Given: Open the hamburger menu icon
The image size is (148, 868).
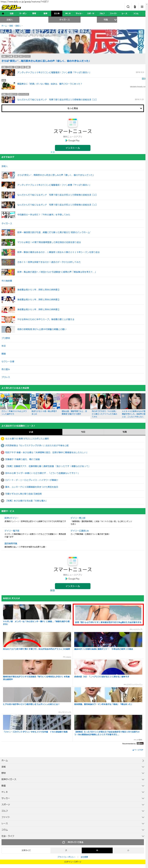Looking at the screenshot, I should (142, 7).
